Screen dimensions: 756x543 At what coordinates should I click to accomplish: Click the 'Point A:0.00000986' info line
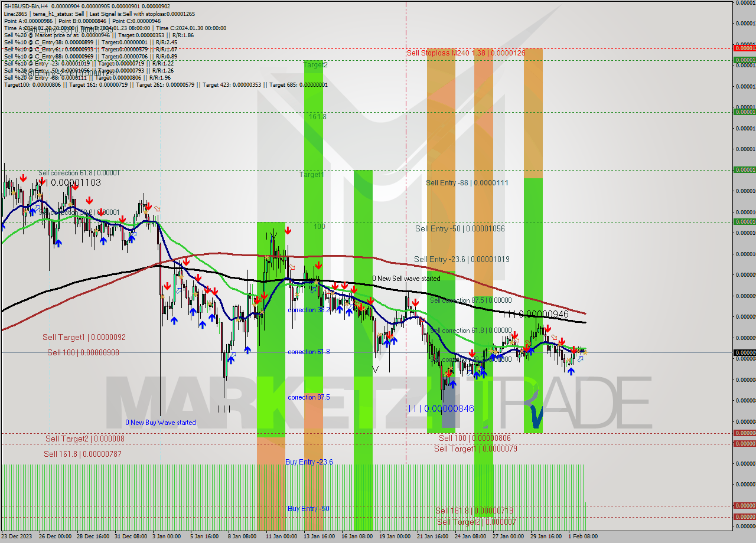(82, 21)
